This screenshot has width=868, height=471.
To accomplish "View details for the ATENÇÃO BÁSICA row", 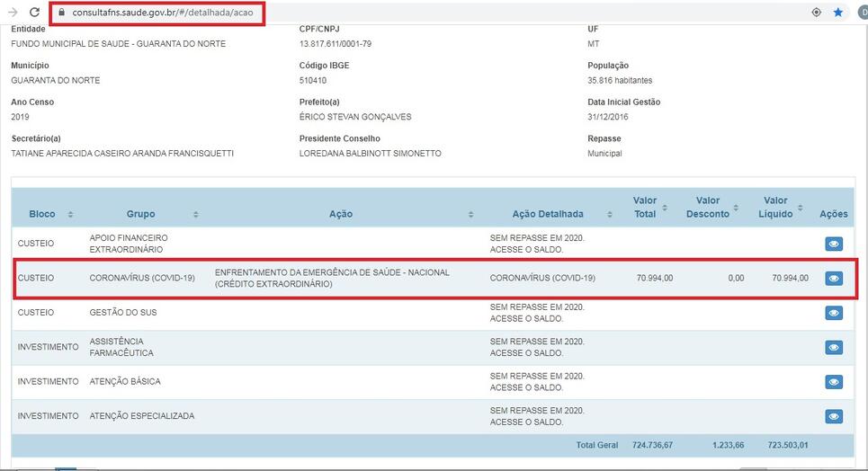I will (x=834, y=382).
